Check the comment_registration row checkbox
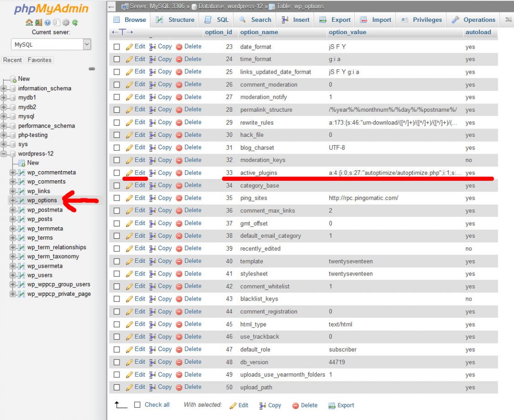 [117, 312]
